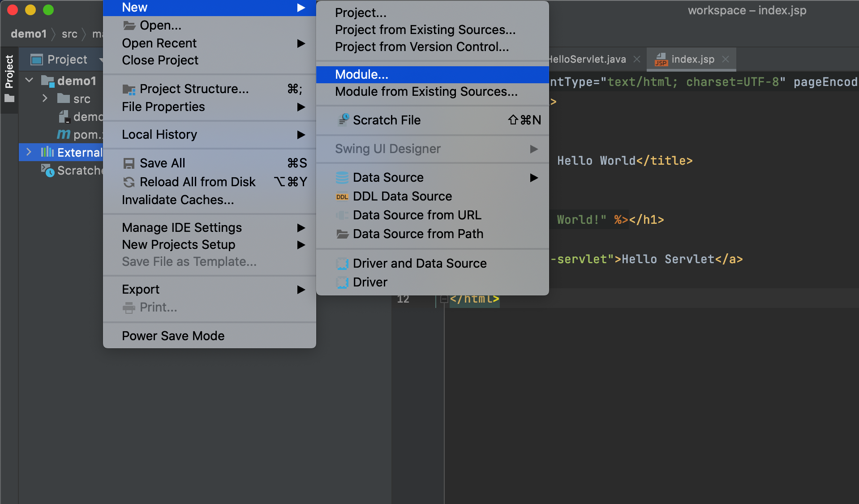Click the Scratch File icon
Viewport: 859px width, 504px height.
tap(343, 120)
